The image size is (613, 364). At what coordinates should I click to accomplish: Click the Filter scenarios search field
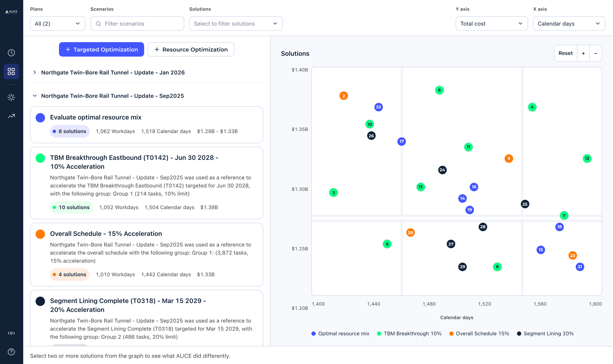click(x=137, y=24)
